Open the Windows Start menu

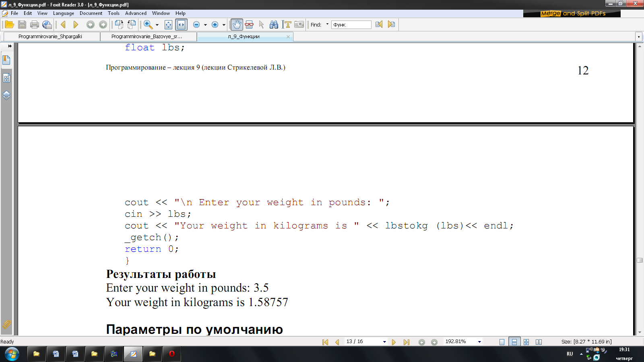12,354
